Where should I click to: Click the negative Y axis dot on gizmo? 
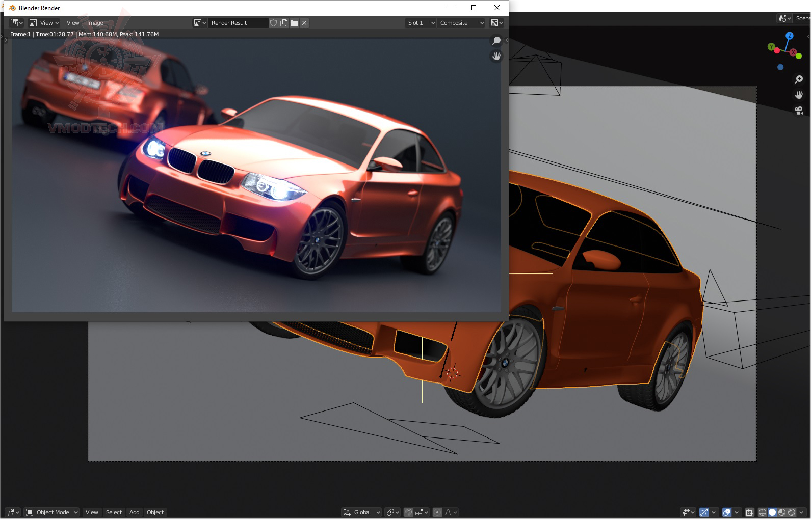pyautogui.click(x=799, y=55)
